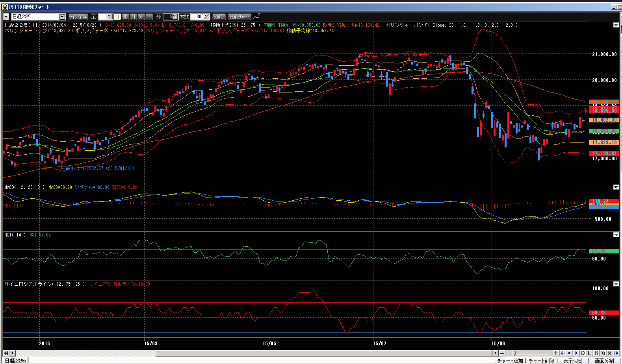Click the magnifier zoom icon
The image size is (622, 364).
[603, 353]
